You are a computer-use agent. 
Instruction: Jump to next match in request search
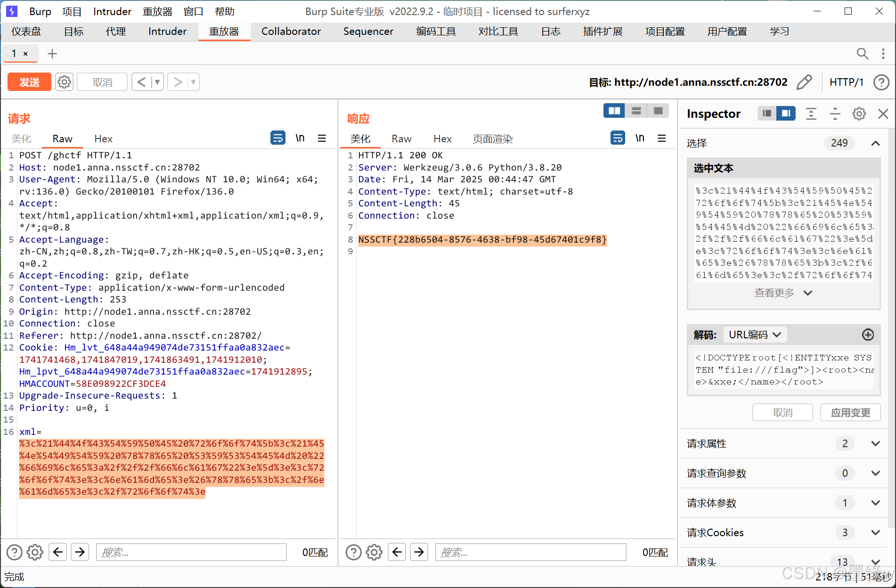(x=80, y=552)
